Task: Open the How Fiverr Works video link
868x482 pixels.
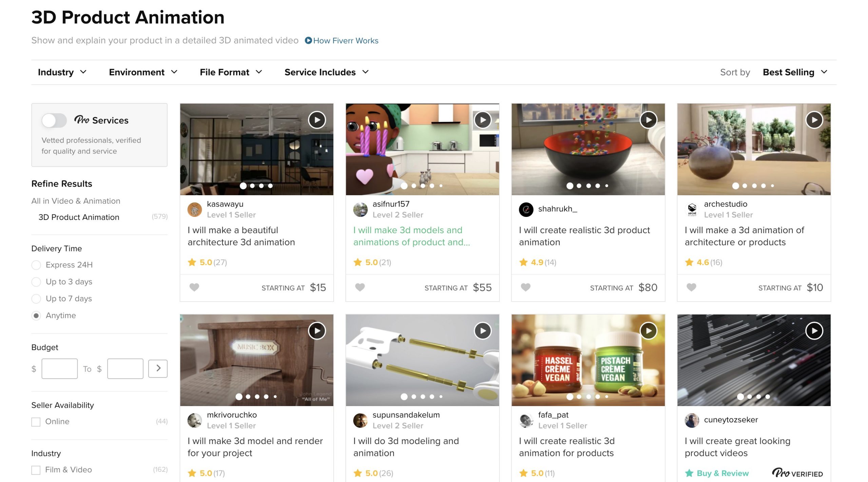Action: tap(342, 41)
